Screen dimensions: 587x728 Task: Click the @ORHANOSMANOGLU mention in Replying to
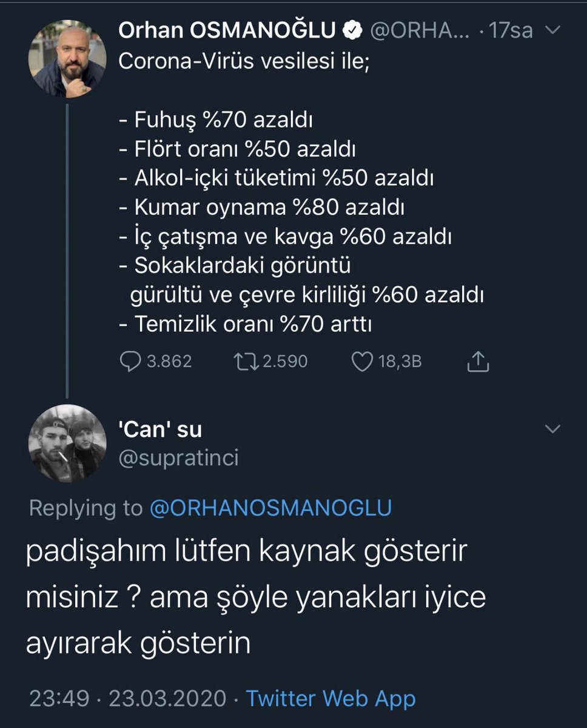pos(270,508)
